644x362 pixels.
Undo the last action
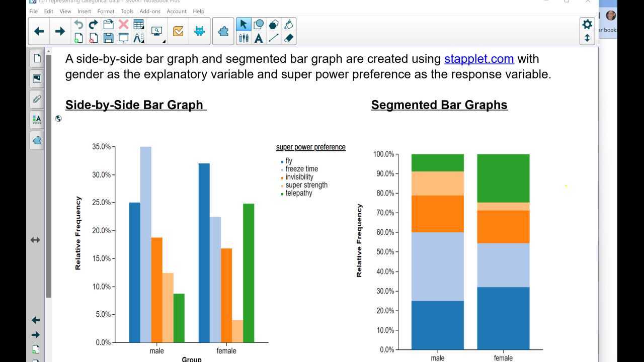pos(77,23)
